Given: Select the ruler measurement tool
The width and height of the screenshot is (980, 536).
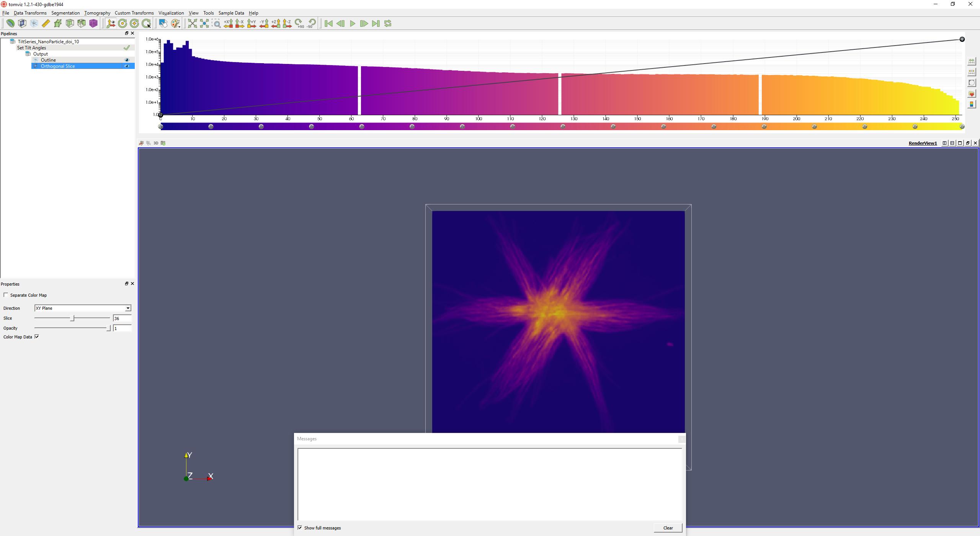Looking at the screenshot, I should pyautogui.click(x=46, y=23).
